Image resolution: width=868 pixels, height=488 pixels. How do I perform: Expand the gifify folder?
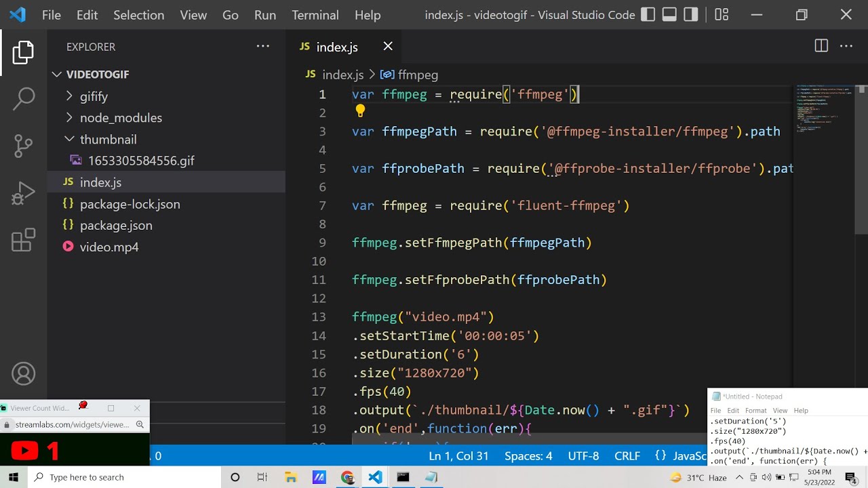coord(94,96)
